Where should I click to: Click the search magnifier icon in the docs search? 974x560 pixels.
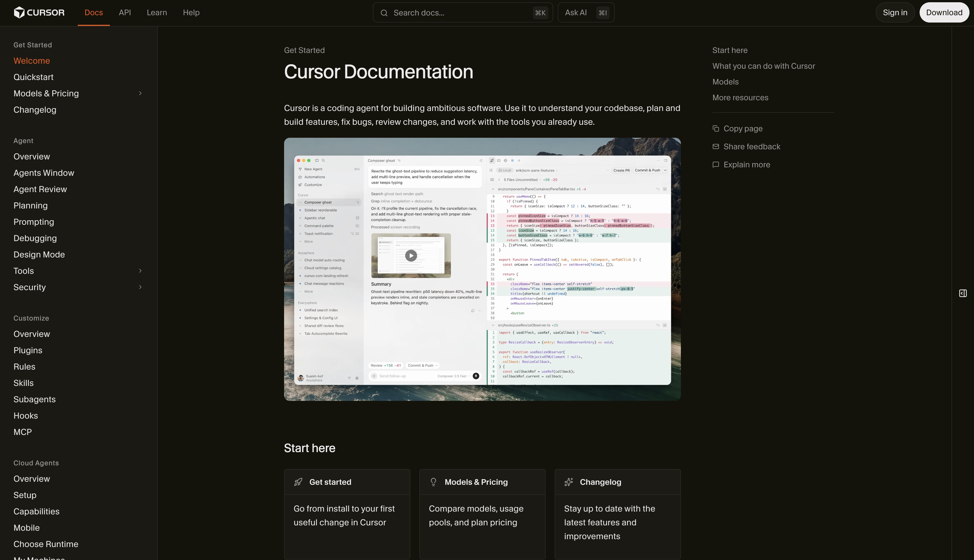coord(384,13)
